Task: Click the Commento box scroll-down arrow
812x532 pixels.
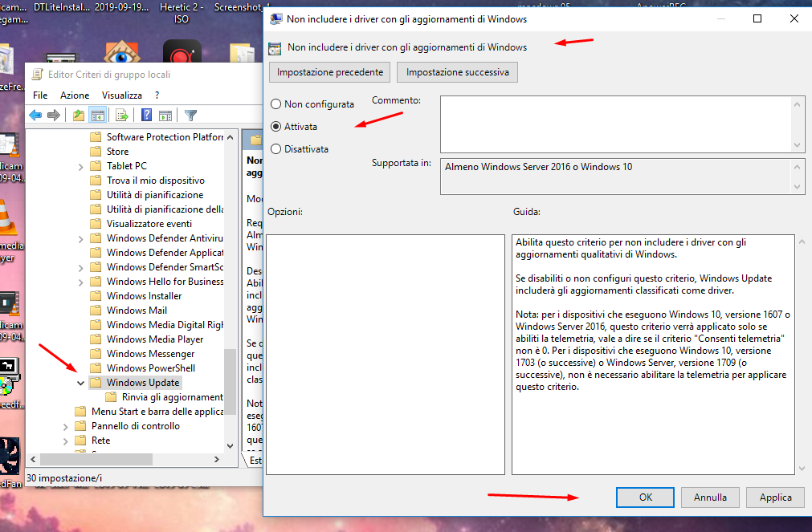Action: point(798,145)
